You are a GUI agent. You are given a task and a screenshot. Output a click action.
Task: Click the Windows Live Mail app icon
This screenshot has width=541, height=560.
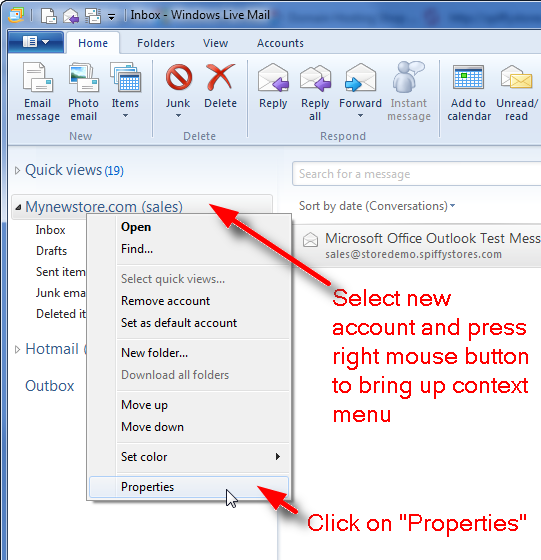point(16,15)
